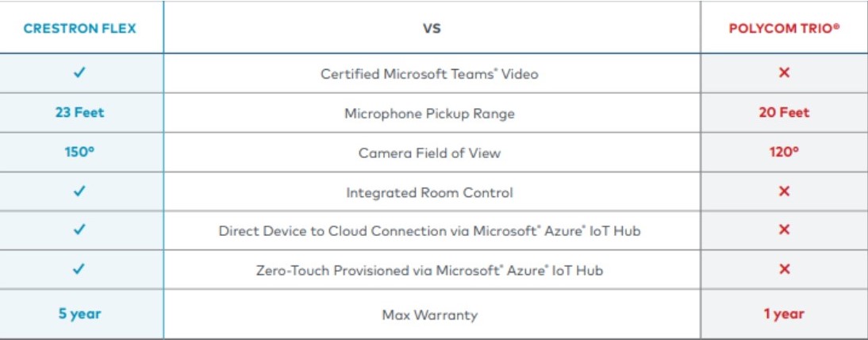Screen dimensions: 868x340
Task: Click the 20 Feet value
Action: click(x=784, y=113)
